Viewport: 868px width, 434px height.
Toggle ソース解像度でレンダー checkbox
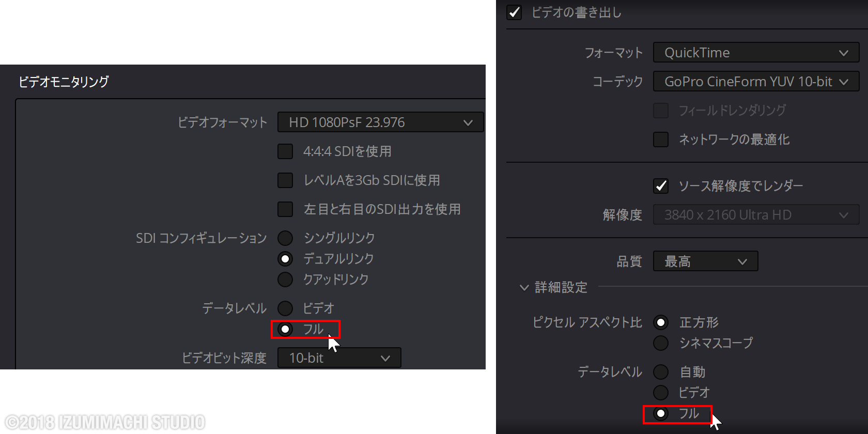tap(661, 186)
